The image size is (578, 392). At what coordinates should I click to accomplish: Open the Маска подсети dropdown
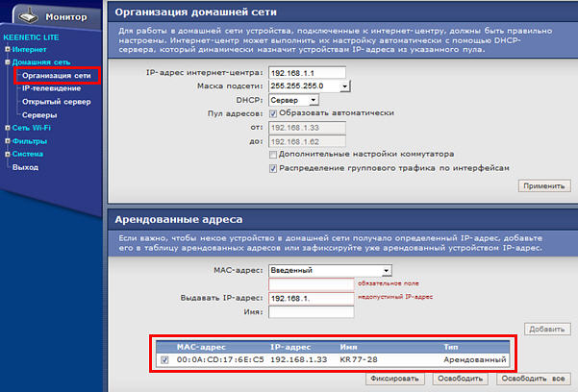345,86
